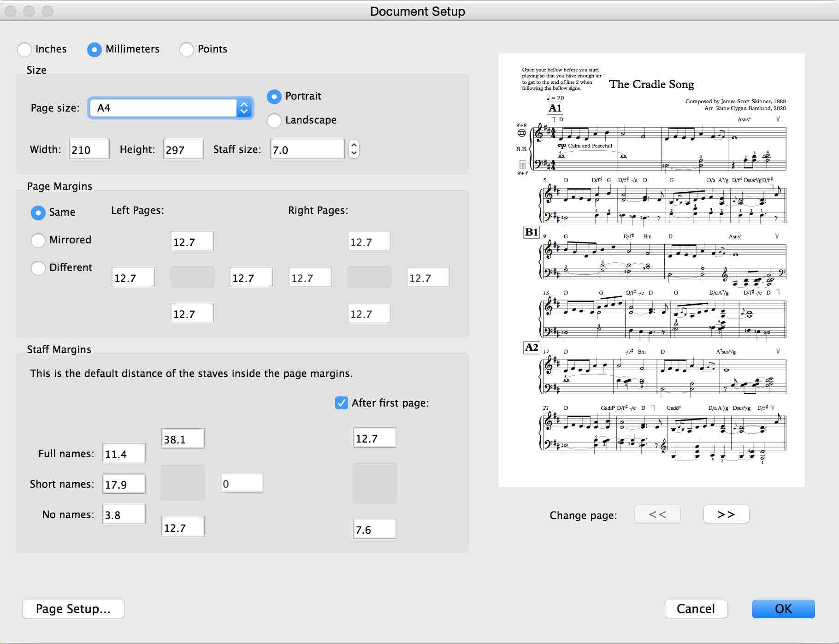Click the Staff size field showing 7.0
This screenshot has height=644, width=839.
(307, 149)
